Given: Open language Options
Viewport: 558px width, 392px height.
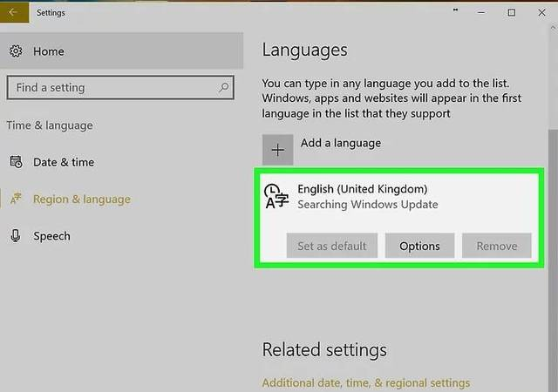Looking at the screenshot, I should point(419,246).
